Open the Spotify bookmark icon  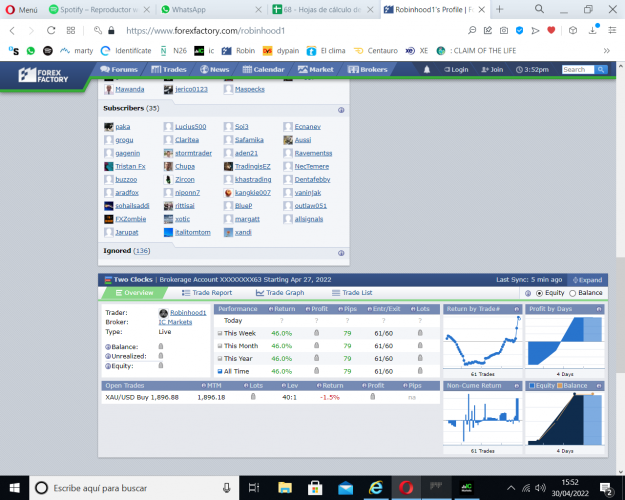click(48, 51)
